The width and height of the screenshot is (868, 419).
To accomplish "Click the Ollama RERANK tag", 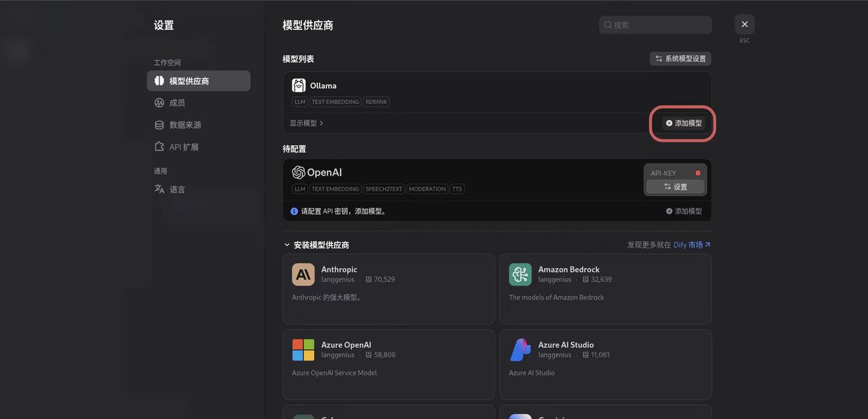I will point(376,102).
